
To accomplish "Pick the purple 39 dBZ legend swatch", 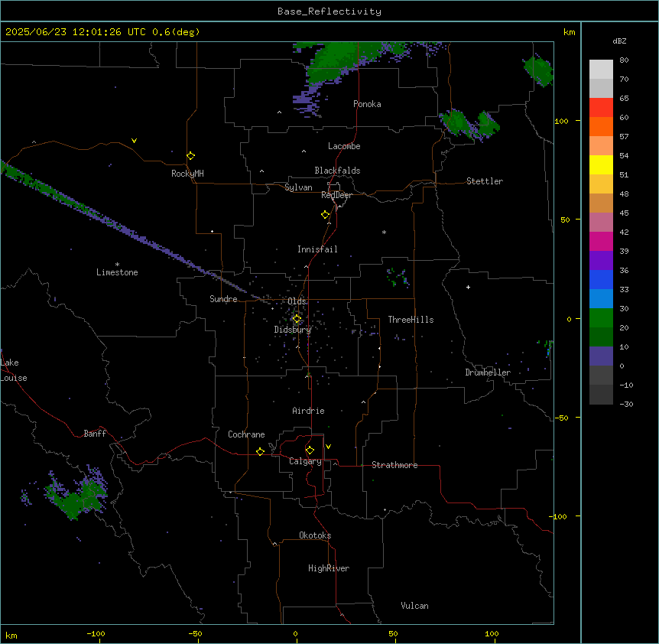I will coord(601,260).
